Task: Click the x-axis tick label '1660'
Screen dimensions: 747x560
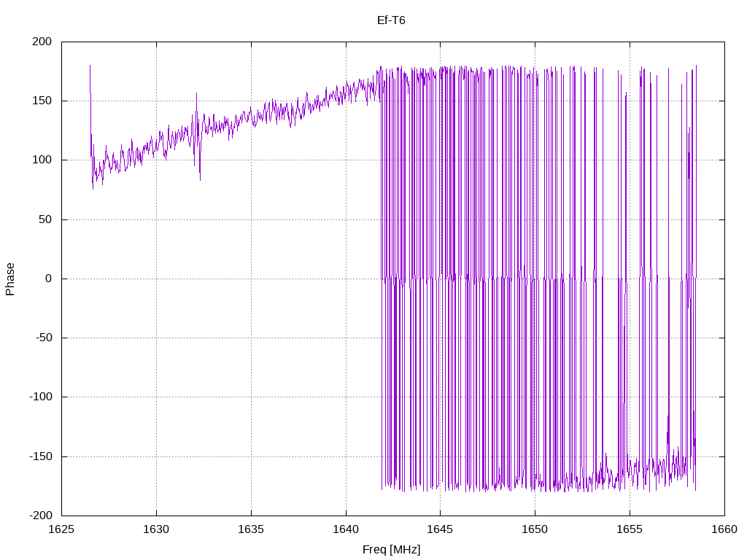Action: coord(724,529)
